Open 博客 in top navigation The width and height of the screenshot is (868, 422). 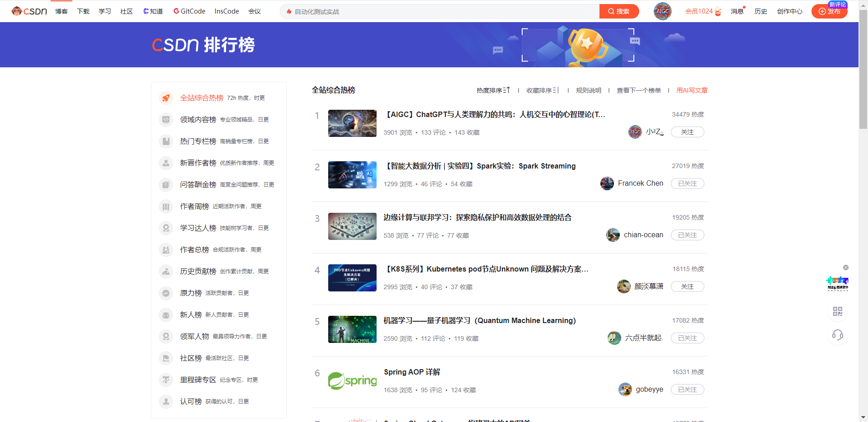click(61, 11)
